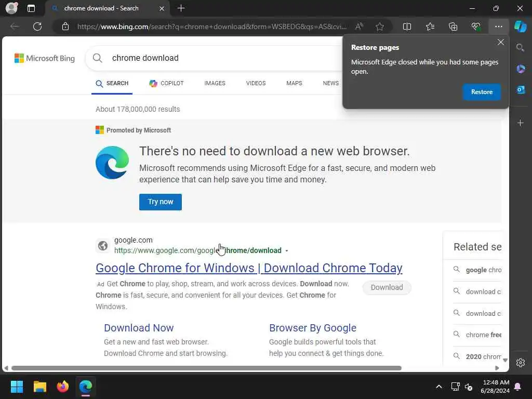
Task: Turn on Read aloud icon
Action: (359, 26)
